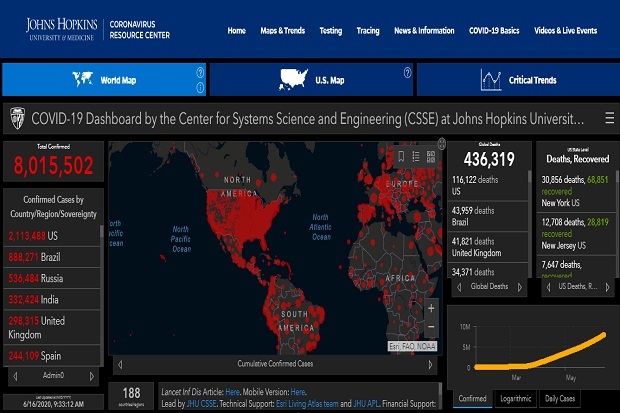Expand the map with the corner icon
The width and height of the screenshot is (620, 413).
tap(442, 144)
